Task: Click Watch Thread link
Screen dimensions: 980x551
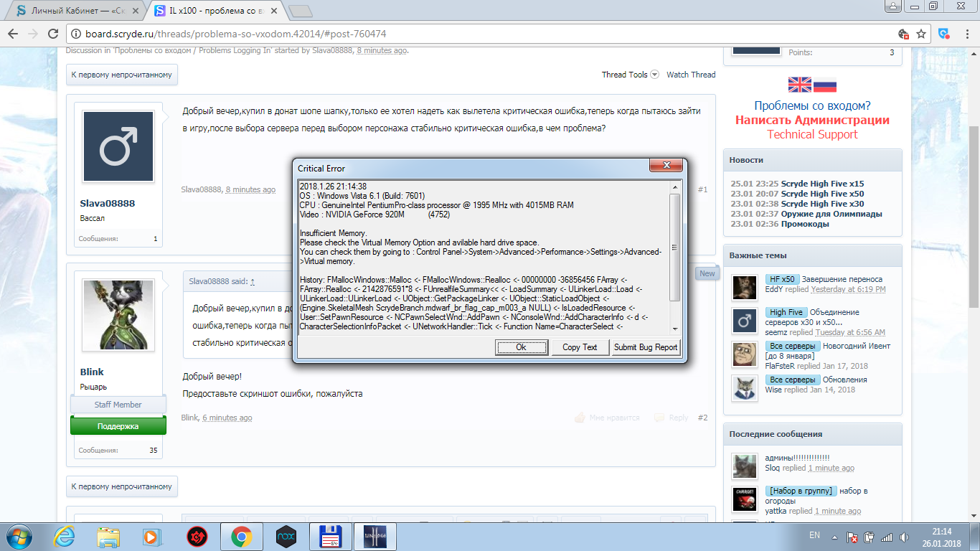Action: pos(690,75)
